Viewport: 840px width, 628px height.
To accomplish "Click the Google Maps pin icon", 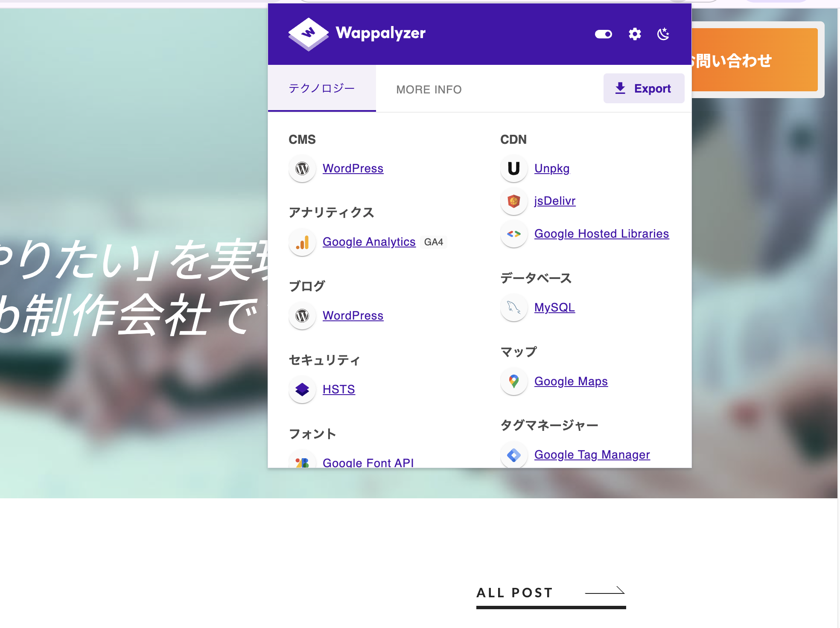I will point(513,381).
